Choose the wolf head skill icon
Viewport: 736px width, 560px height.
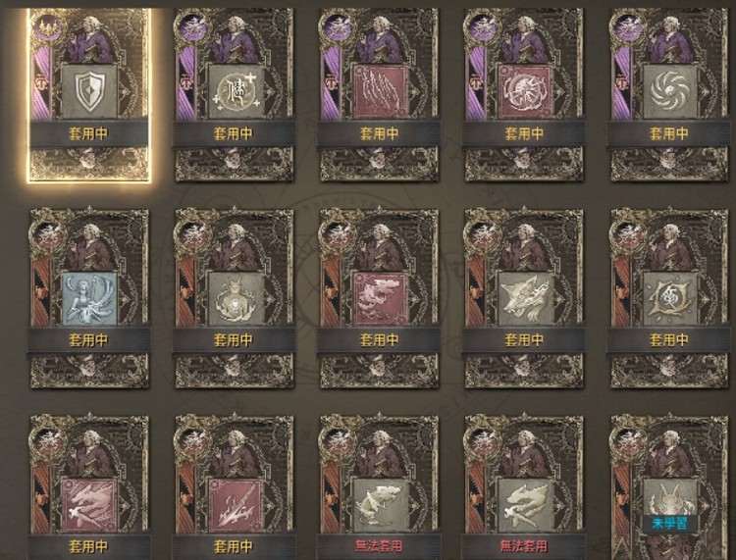[x=525, y=299]
